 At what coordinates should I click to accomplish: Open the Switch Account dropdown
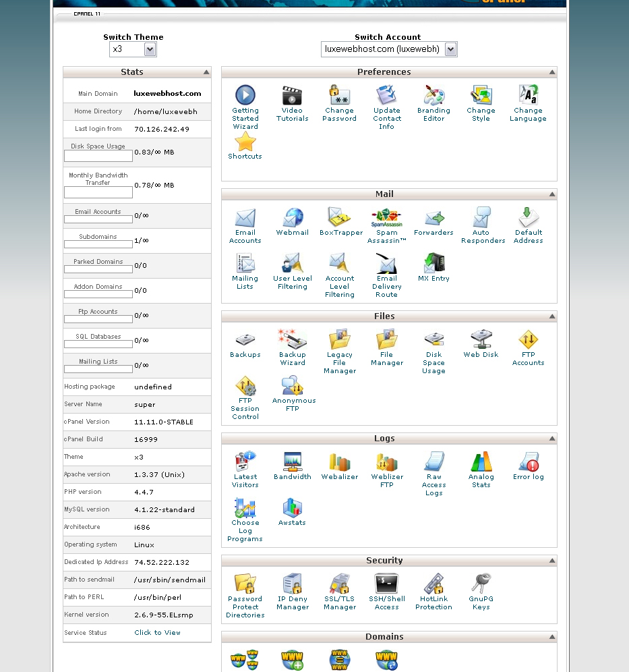pos(389,49)
